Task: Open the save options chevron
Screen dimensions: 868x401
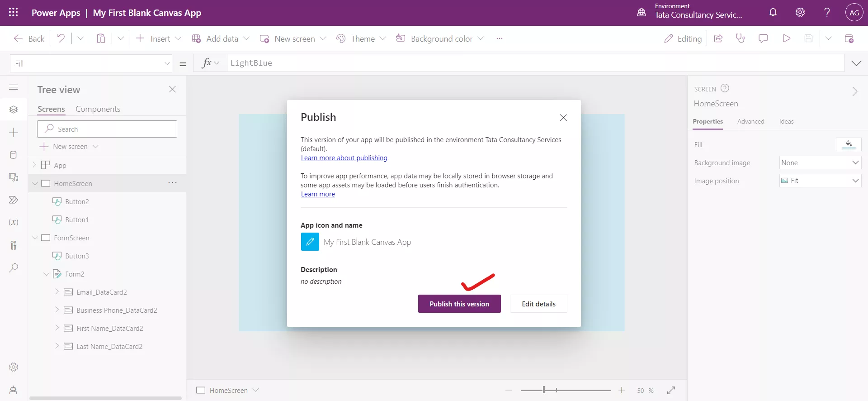Action: point(828,38)
